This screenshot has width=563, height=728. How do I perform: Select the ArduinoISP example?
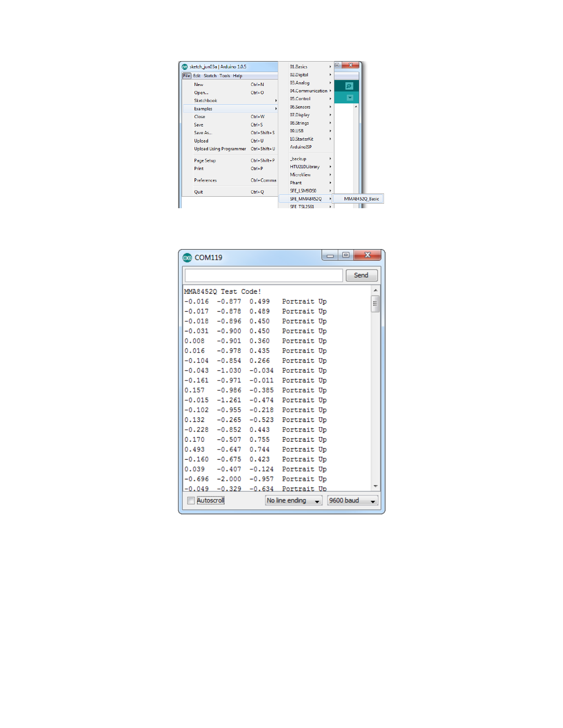tap(306, 147)
